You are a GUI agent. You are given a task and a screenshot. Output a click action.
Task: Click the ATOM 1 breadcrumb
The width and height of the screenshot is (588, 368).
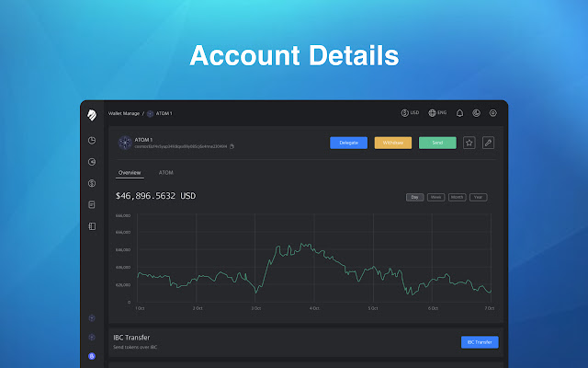click(160, 113)
